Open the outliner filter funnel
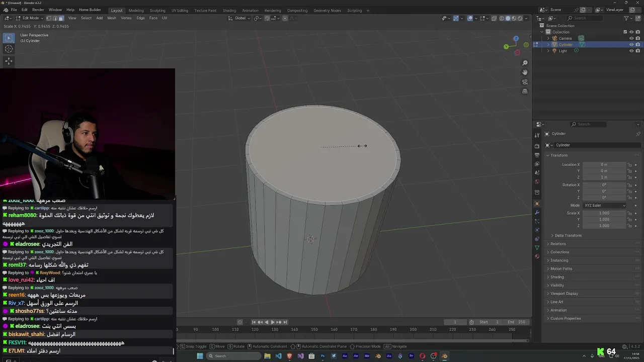644x362 pixels. (x=627, y=18)
